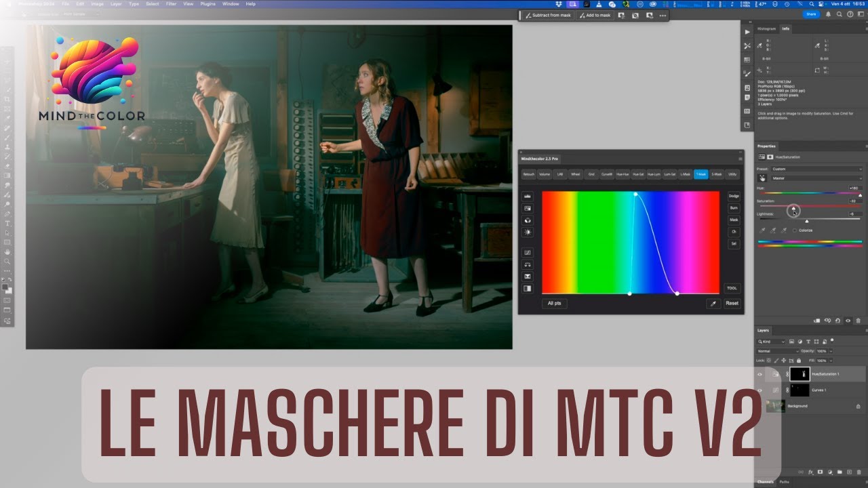Click the All pts button
868x488 pixels.
[x=554, y=304]
